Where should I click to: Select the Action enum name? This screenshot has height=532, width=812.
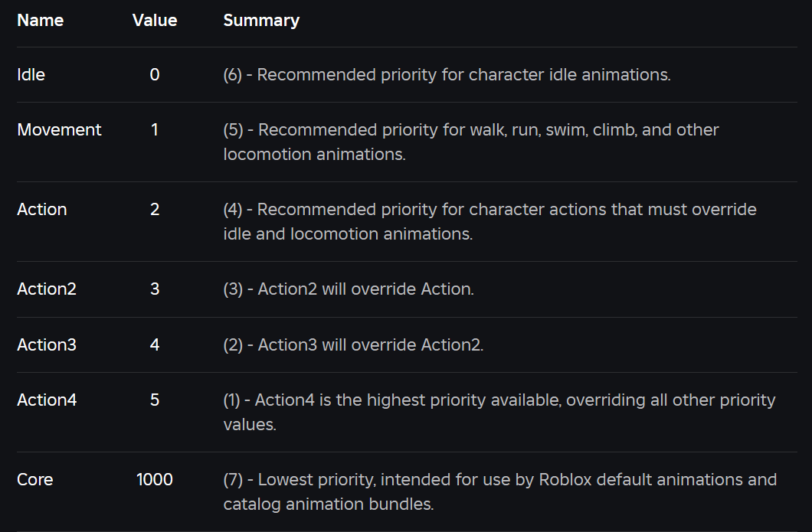click(x=42, y=209)
